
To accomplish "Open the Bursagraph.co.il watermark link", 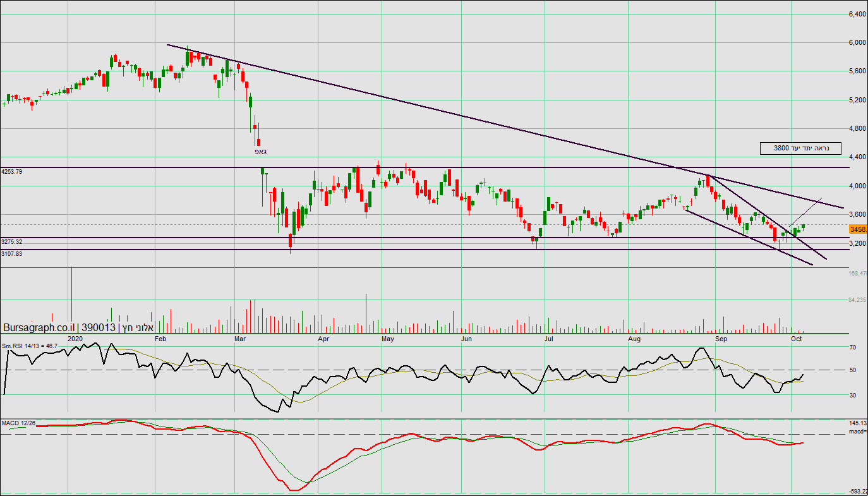I will tap(41, 328).
